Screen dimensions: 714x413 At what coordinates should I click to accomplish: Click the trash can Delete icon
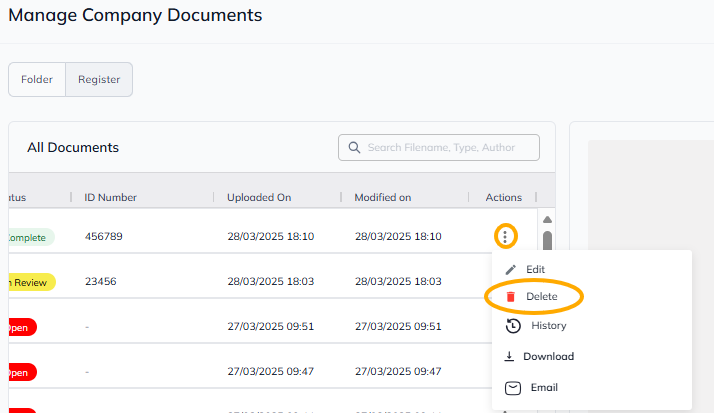pyautogui.click(x=511, y=297)
